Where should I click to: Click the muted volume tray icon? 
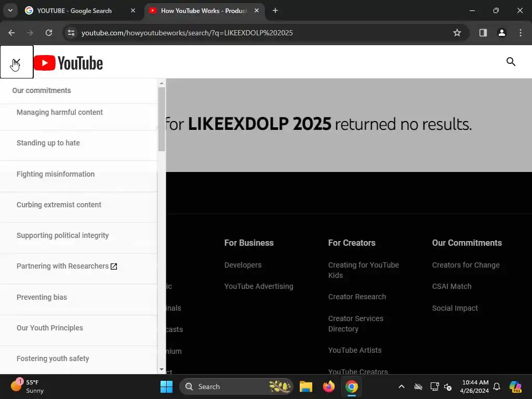pos(448,387)
